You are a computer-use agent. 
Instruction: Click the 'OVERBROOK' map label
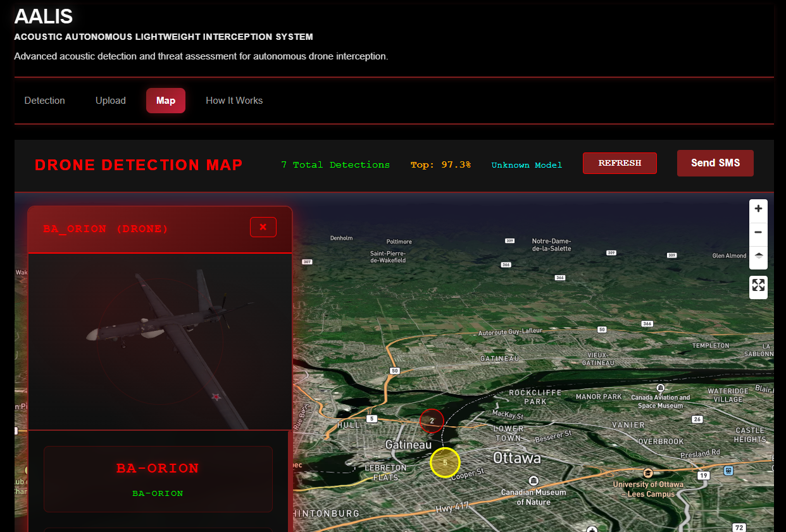661,442
